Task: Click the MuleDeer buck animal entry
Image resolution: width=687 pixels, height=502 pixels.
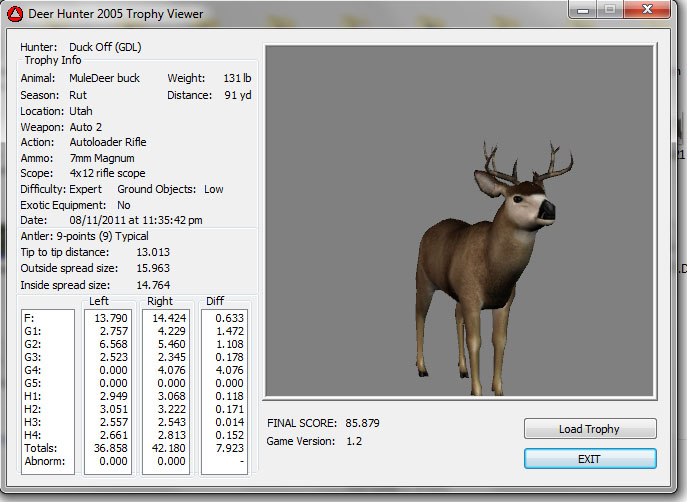Action: pyautogui.click(x=104, y=78)
